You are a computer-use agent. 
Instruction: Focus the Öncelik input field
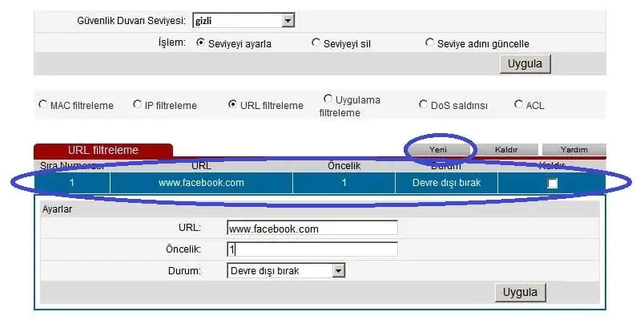pos(312,249)
